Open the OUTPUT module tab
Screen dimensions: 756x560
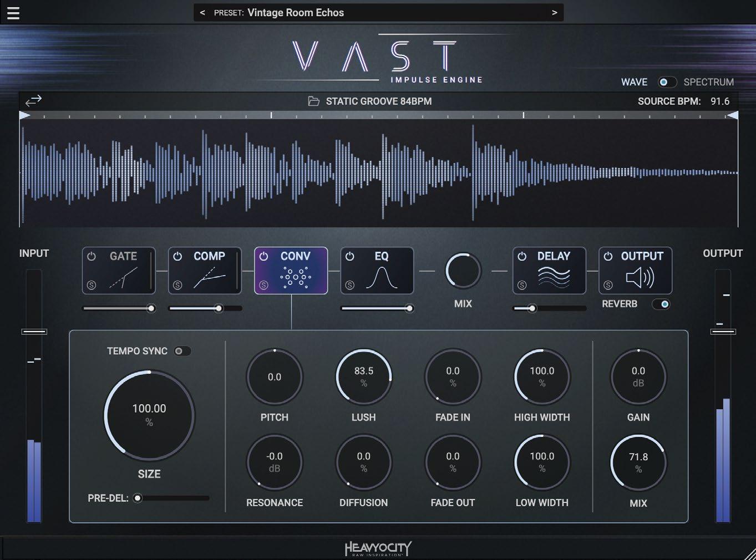tap(635, 271)
